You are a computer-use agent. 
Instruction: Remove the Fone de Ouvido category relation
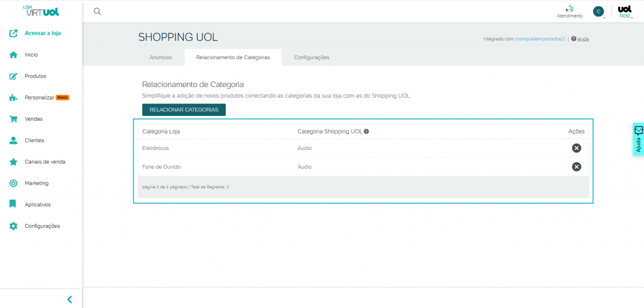pos(577,166)
